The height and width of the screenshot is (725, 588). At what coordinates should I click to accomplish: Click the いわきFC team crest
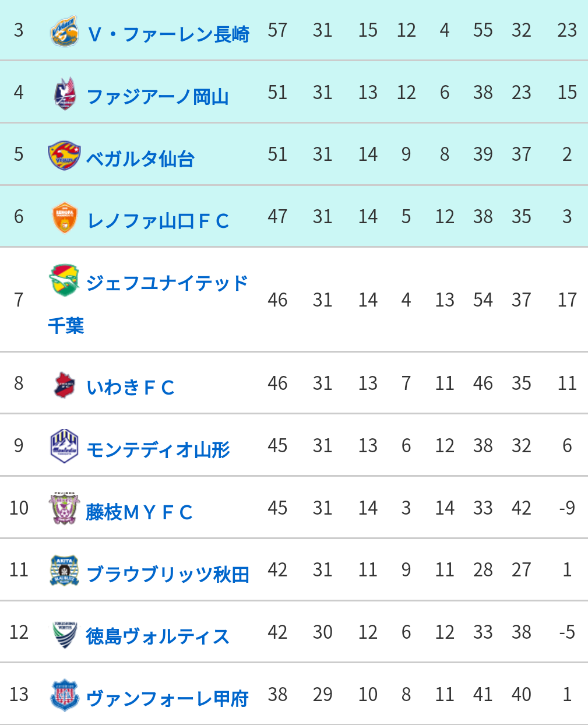click(x=64, y=384)
